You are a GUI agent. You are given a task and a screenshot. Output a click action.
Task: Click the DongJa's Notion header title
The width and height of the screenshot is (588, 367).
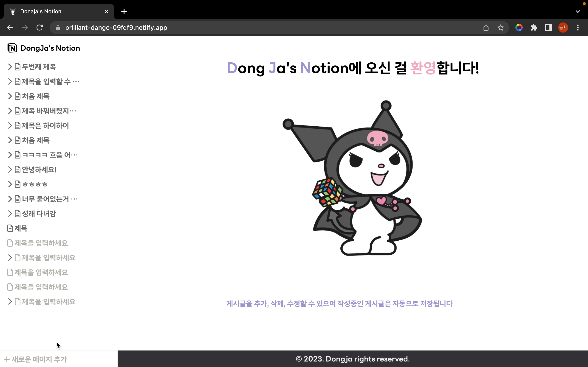click(x=50, y=48)
